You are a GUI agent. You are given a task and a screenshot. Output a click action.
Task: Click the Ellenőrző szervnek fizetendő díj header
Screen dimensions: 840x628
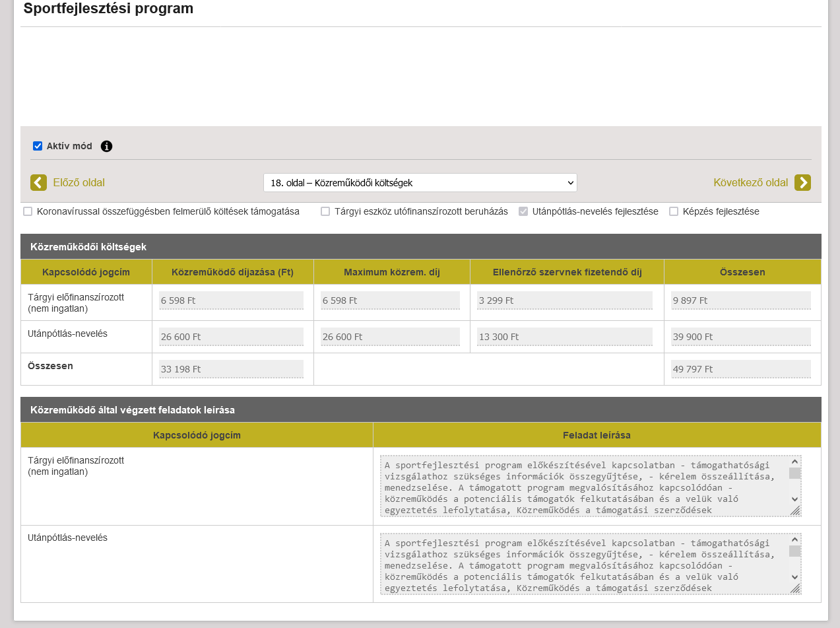[x=567, y=272]
